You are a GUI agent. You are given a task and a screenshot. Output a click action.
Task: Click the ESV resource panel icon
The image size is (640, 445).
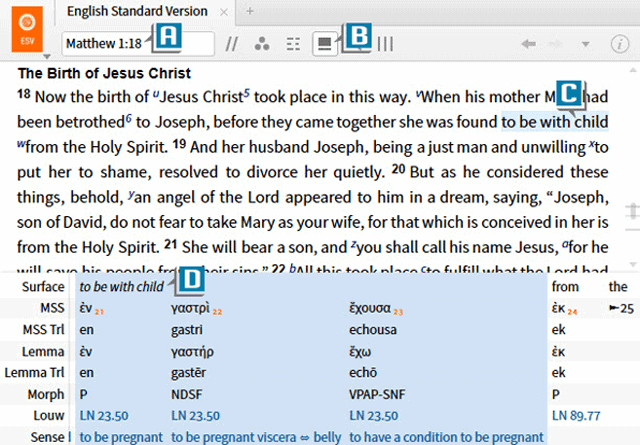point(27,29)
